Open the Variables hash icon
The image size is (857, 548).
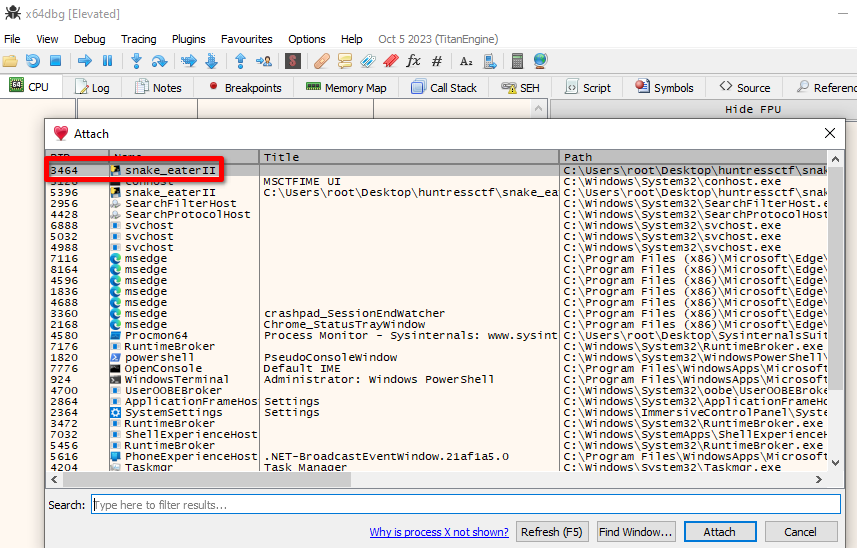(x=437, y=61)
